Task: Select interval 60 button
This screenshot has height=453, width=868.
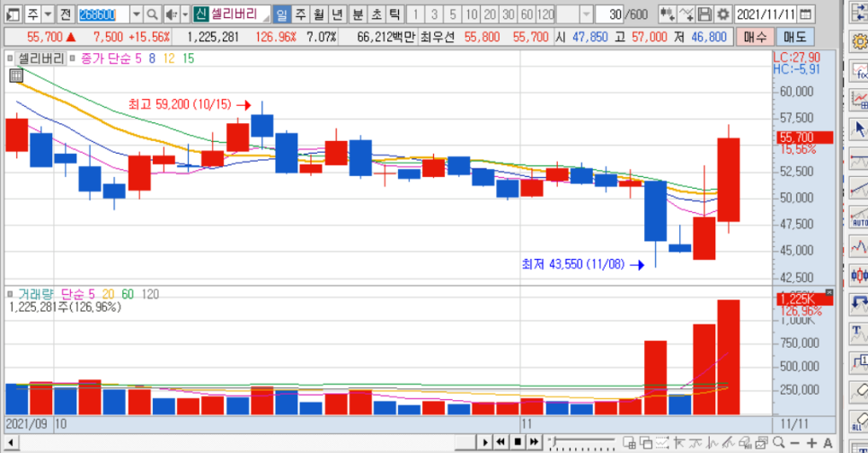Action: pos(527,14)
